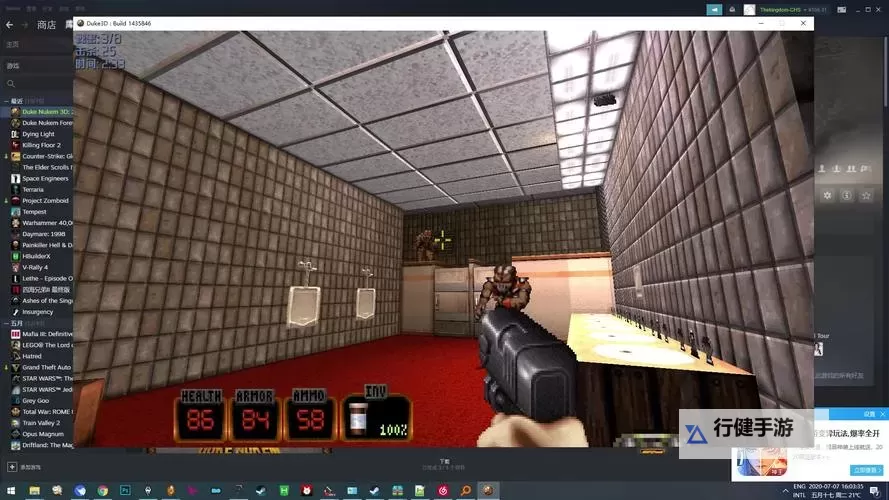The width and height of the screenshot is (889, 500).
Task: Open Photoshop from the taskbar
Action: (x=125, y=491)
